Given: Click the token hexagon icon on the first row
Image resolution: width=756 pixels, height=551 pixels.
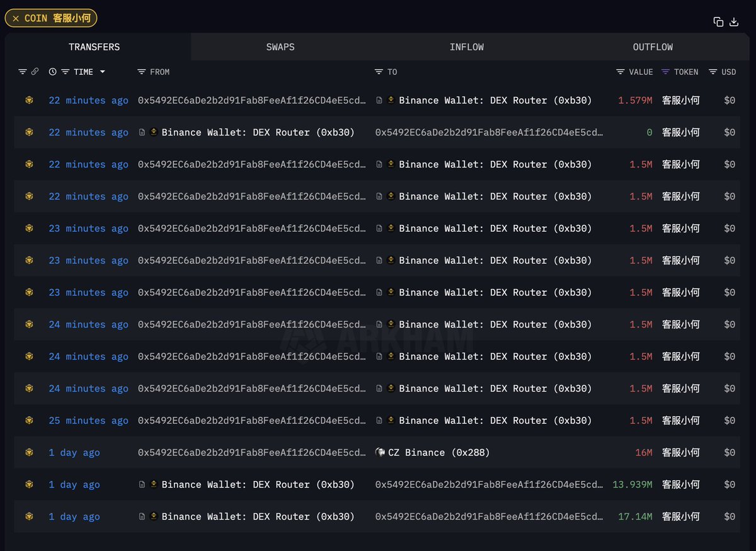Looking at the screenshot, I should 28,100.
